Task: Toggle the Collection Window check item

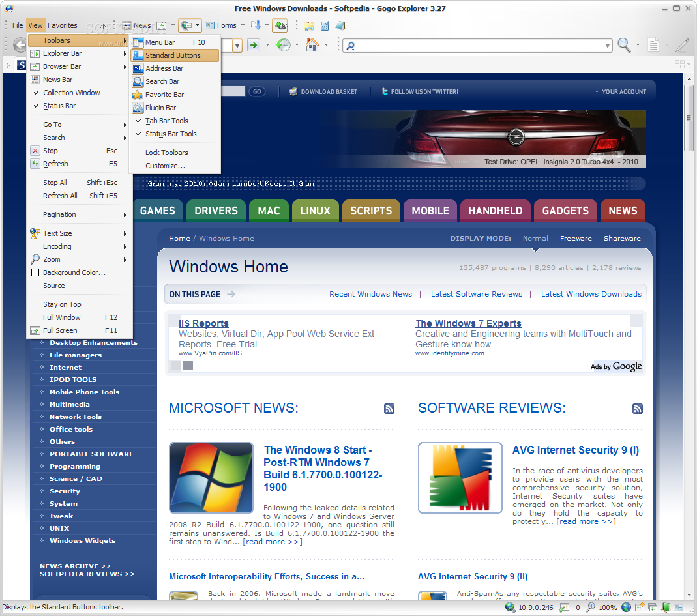Action: [79, 93]
